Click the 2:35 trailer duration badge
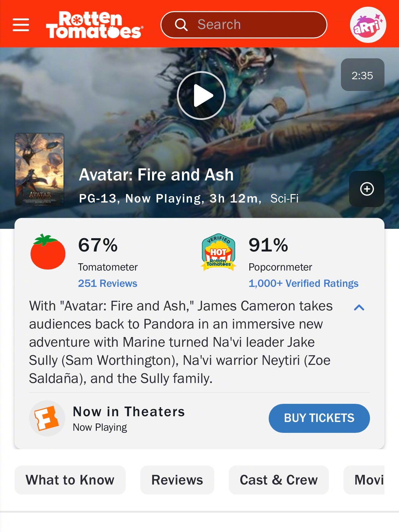Screen dimensions: 399x532 coord(362,75)
